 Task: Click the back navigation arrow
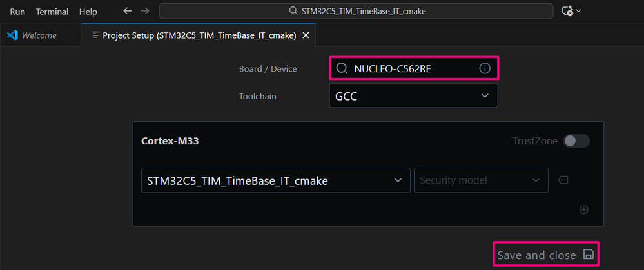(x=128, y=11)
